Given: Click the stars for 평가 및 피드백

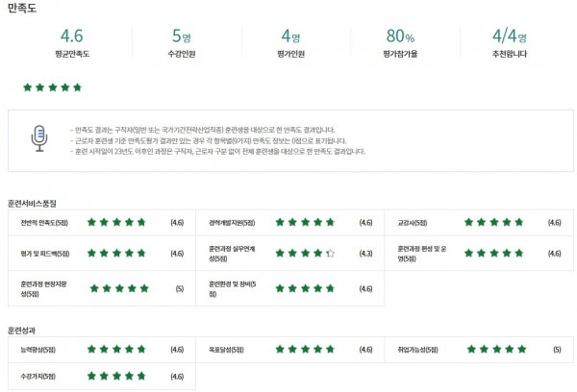Looking at the screenshot, I should coord(116,253).
